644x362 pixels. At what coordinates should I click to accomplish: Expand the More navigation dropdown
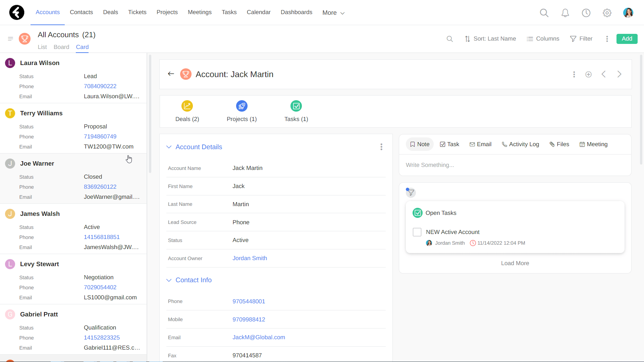point(333,13)
